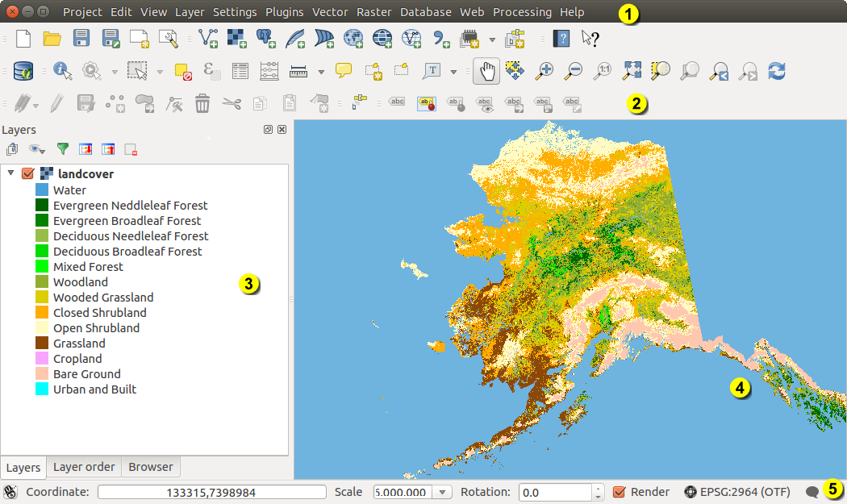
Task: Open the measure tool dropdown arrow
Action: click(x=321, y=72)
